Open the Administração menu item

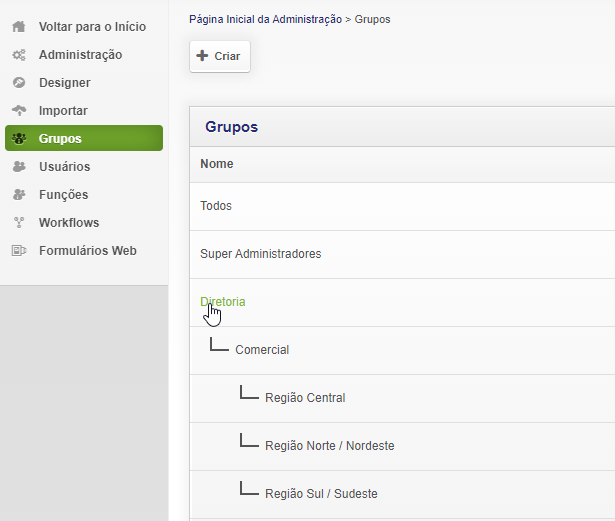pos(80,55)
